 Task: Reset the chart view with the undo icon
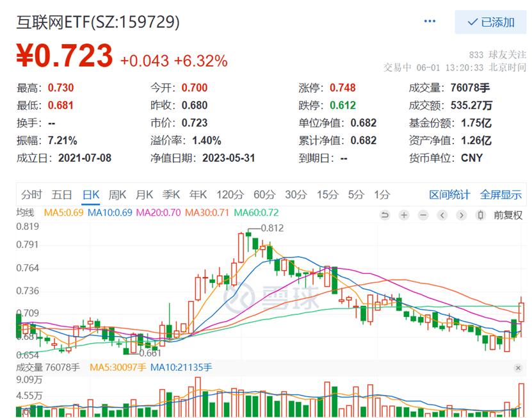(385, 216)
